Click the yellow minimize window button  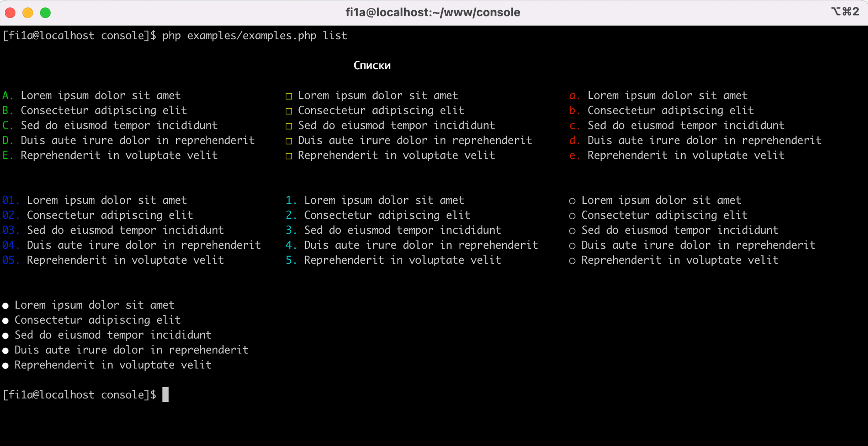28,13
